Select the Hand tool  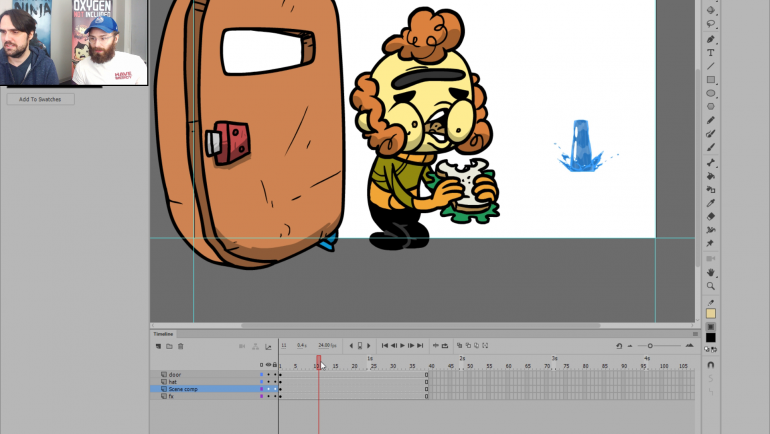click(711, 272)
